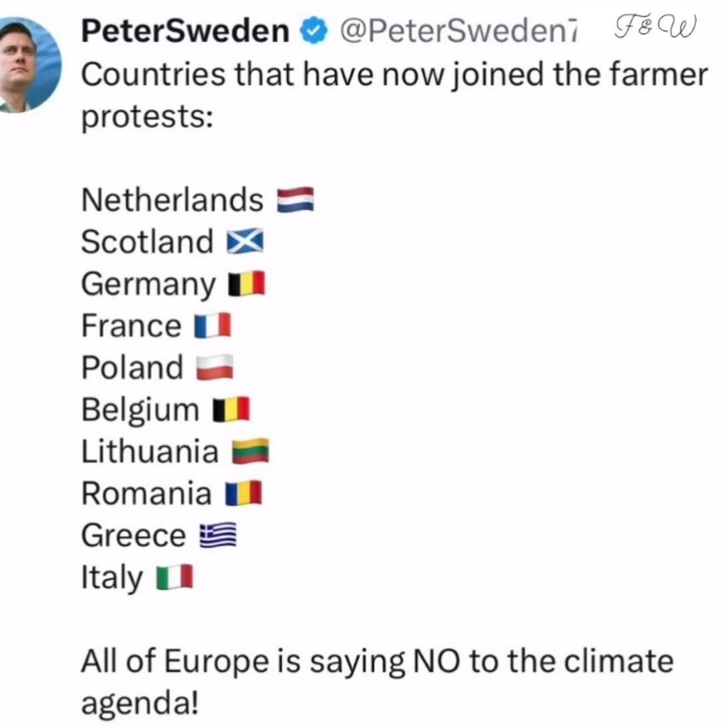Click the word Netherlands in the list
This screenshot has width=723, height=728.
click(173, 199)
